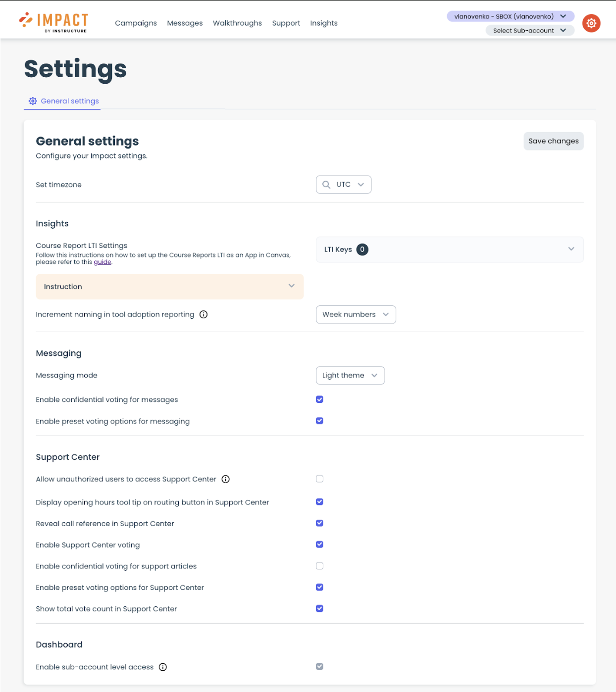Open the orange settings gear icon

coord(591,23)
